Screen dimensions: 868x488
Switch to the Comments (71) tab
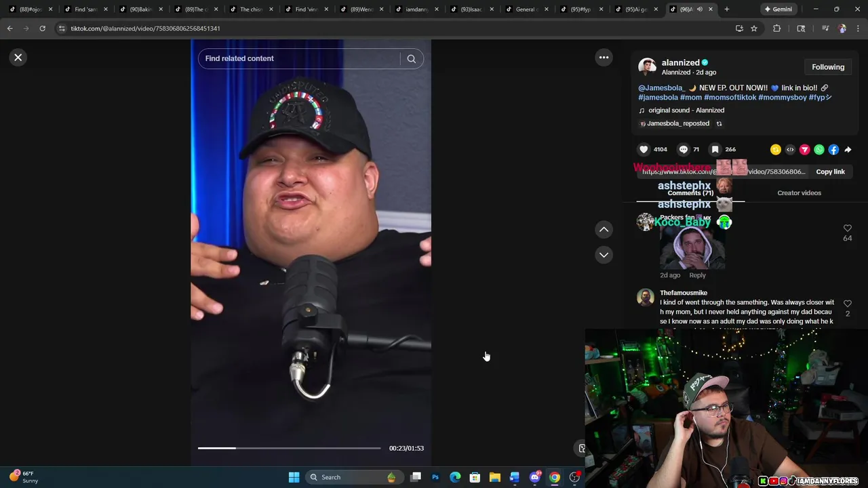pyautogui.click(x=690, y=193)
